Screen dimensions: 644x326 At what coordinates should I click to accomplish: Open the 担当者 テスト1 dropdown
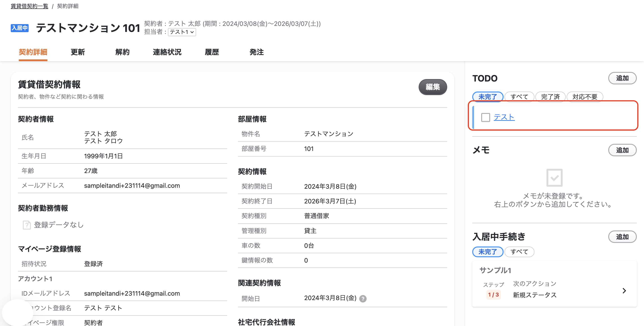pyautogui.click(x=182, y=32)
